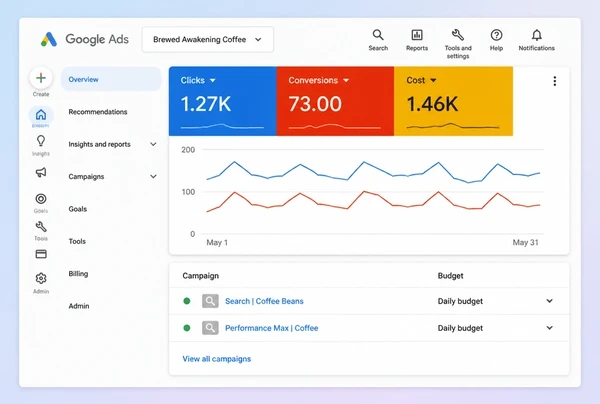Open the Cost metric dropdown arrow
Screen dimensions: 600x404
pos(433,80)
